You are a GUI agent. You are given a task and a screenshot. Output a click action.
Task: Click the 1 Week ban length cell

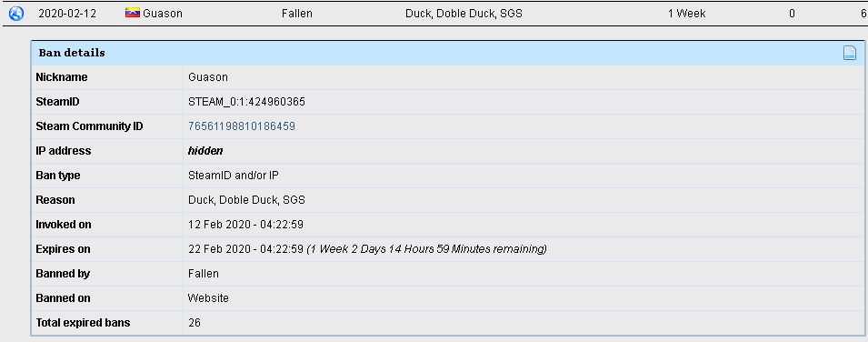coord(686,14)
